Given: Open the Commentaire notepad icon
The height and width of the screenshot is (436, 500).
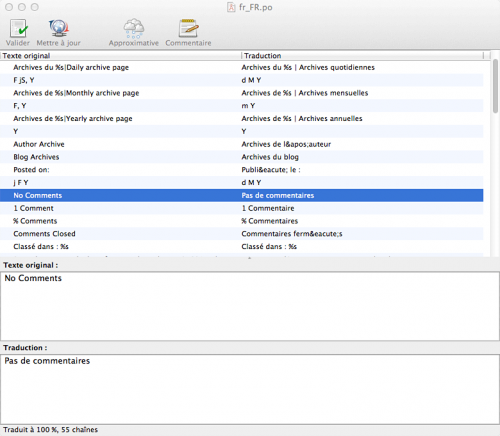Looking at the screenshot, I should point(188,29).
